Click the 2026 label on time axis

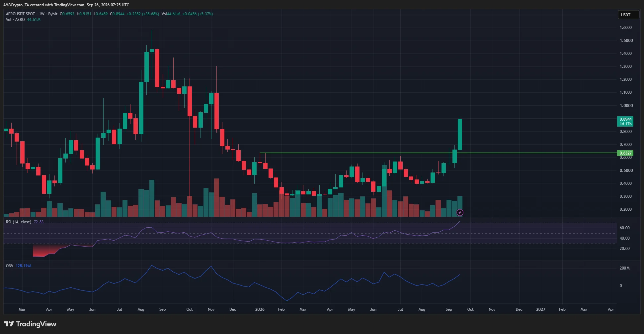click(x=260, y=309)
